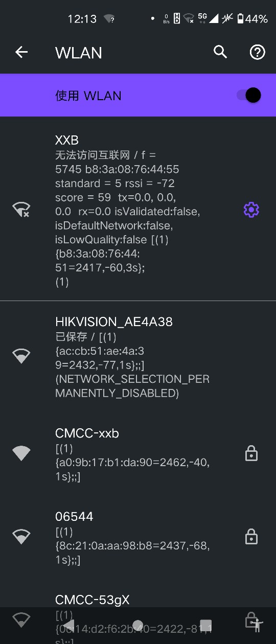The image size is (276, 644).
Task: Tap the accessibility shortcut button
Action: point(258,624)
